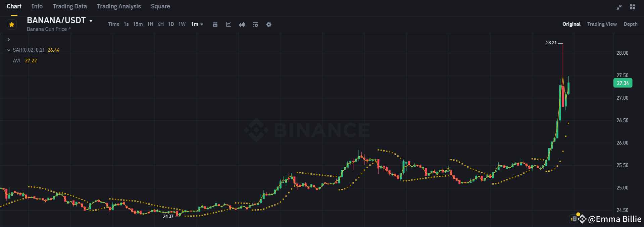Click the fullscreen expand icon top right
The width and height of the screenshot is (644, 227).
click(619, 7)
